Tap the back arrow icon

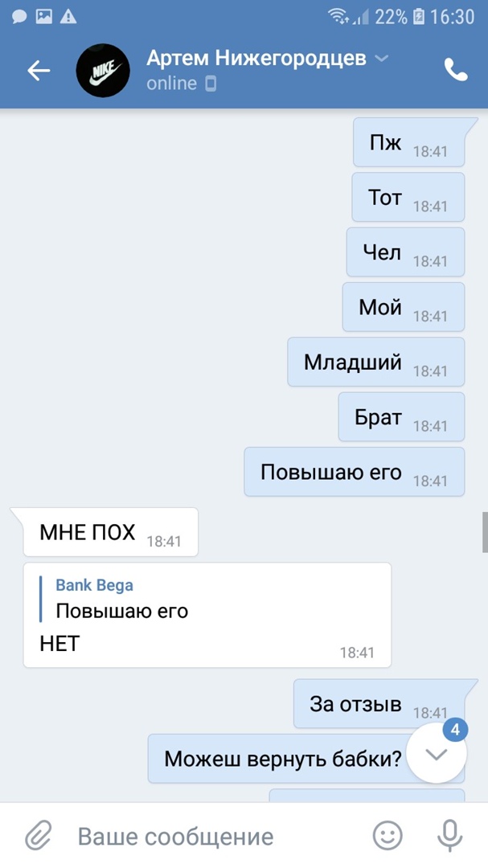39,70
